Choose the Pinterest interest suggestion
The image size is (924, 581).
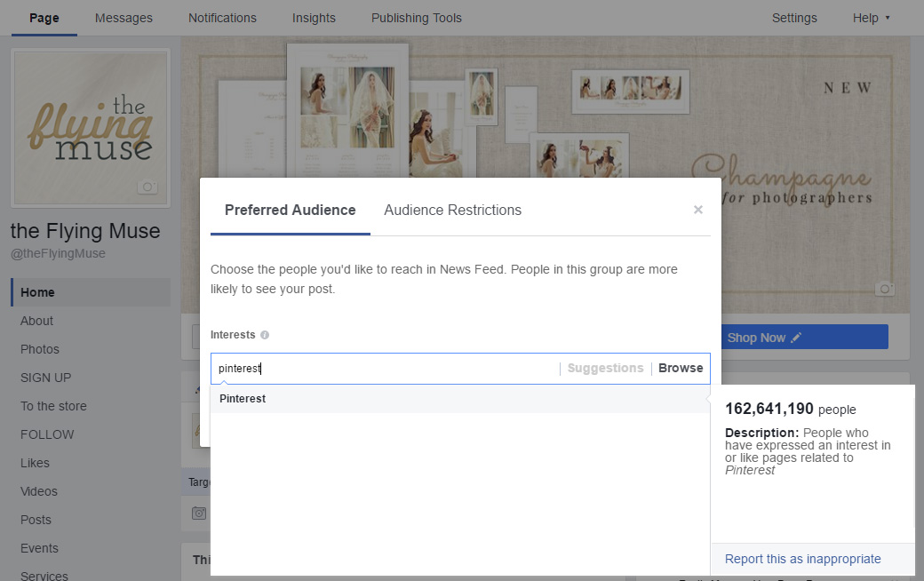(x=459, y=399)
